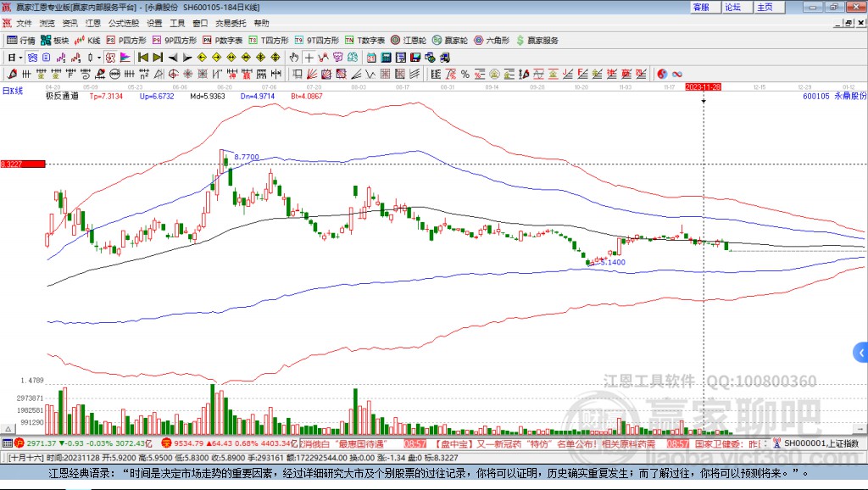The height and width of the screenshot is (490, 868).
Task: Open the 9P四方形 tool
Action: coord(175,41)
